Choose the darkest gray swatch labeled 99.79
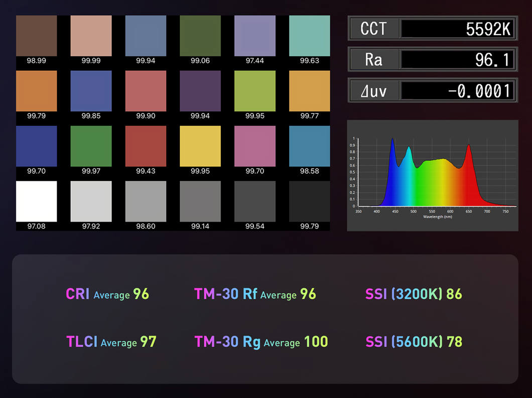This screenshot has height=398, width=532. tap(309, 201)
